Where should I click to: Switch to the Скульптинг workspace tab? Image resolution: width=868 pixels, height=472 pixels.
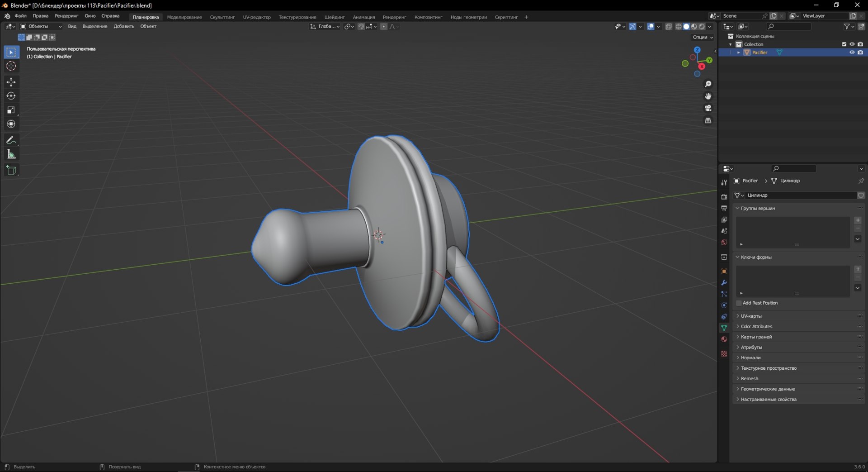coord(222,17)
